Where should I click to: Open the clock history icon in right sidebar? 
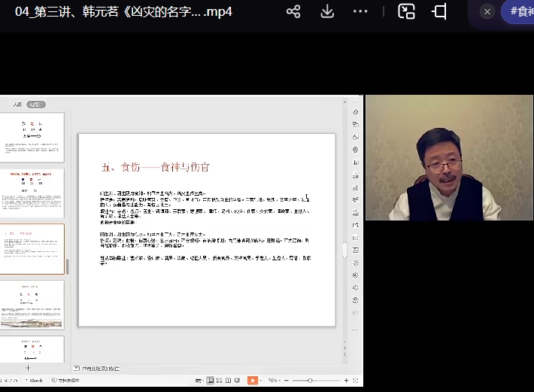(x=356, y=287)
